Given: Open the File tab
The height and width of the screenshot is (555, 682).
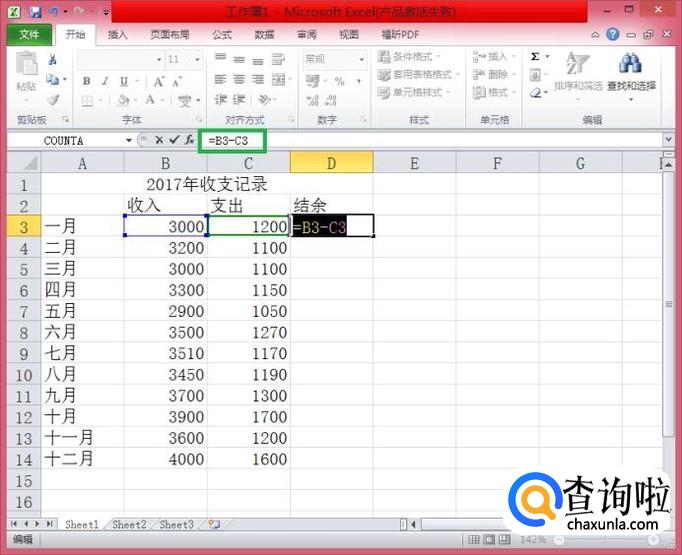Looking at the screenshot, I should 29,34.
